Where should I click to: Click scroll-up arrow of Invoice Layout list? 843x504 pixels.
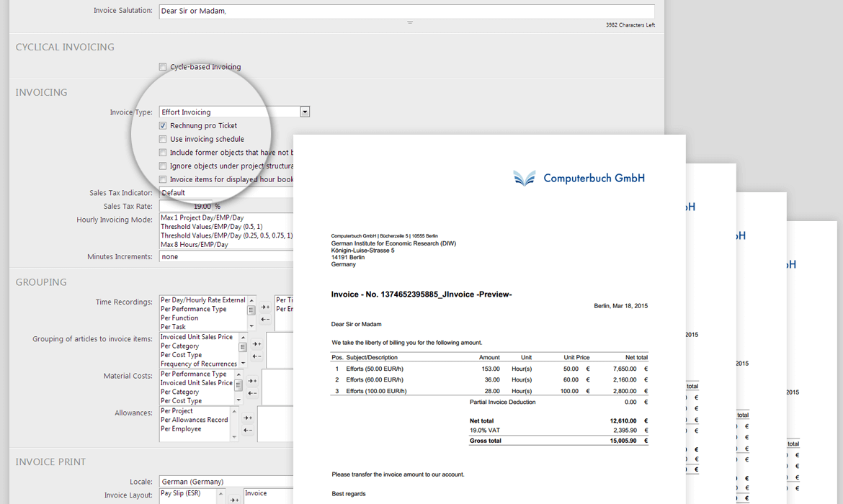click(220, 494)
